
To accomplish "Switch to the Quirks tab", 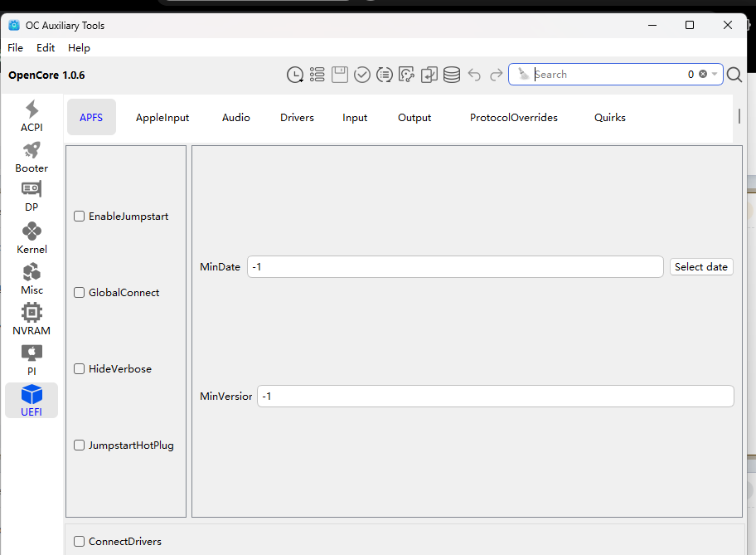I will (610, 118).
